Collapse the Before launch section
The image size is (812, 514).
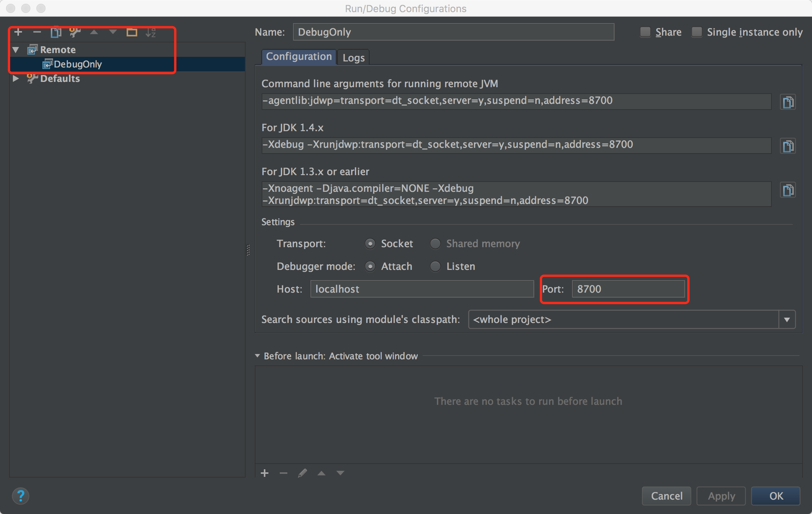click(x=257, y=356)
